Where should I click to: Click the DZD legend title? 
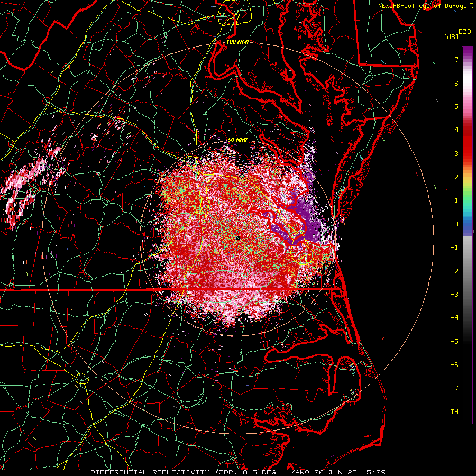(x=465, y=32)
